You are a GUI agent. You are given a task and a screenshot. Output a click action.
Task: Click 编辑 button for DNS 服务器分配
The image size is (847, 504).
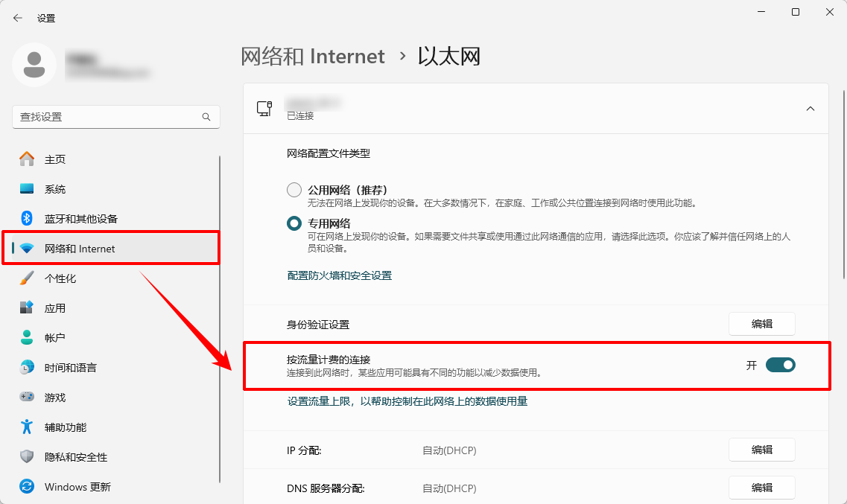761,488
